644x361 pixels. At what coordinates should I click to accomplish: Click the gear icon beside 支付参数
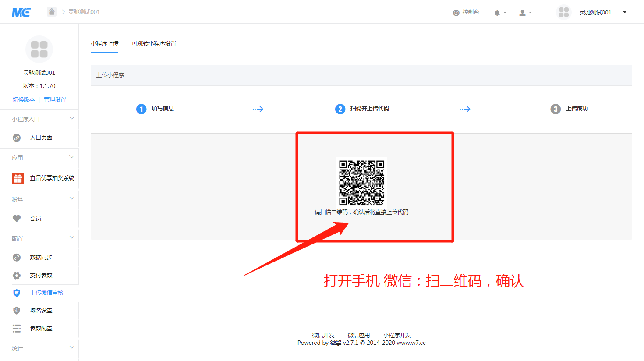17,275
